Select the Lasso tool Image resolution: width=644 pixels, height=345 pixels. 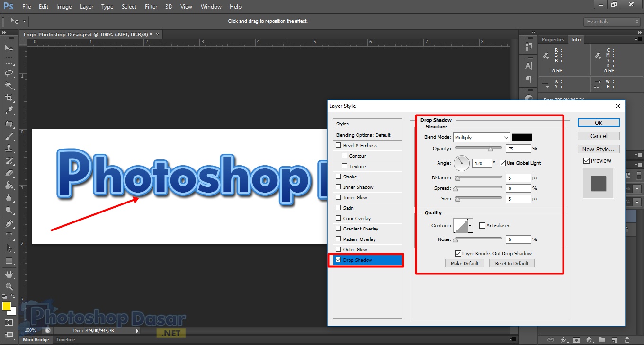pyautogui.click(x=9, y=73)
